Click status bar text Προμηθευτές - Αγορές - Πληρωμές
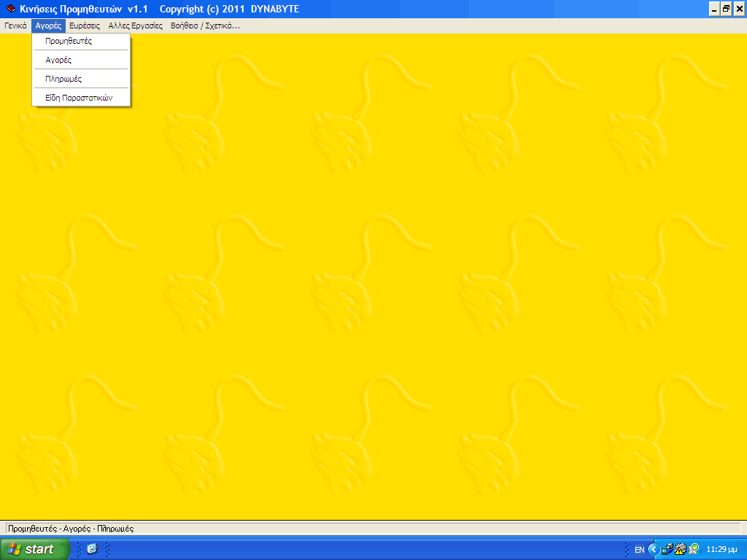The image size is (747, 560). point(71,529)
